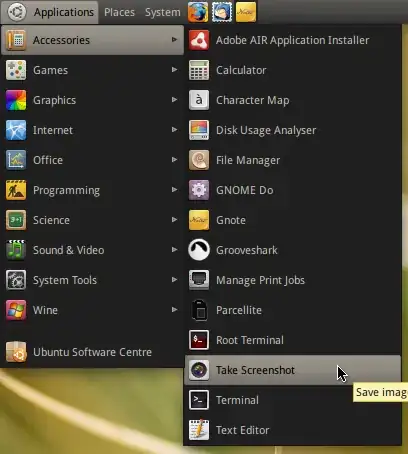Viewport: 408px width, 454px height.
Task: Click the Root Terminal red icon
Action: (199, 340)
